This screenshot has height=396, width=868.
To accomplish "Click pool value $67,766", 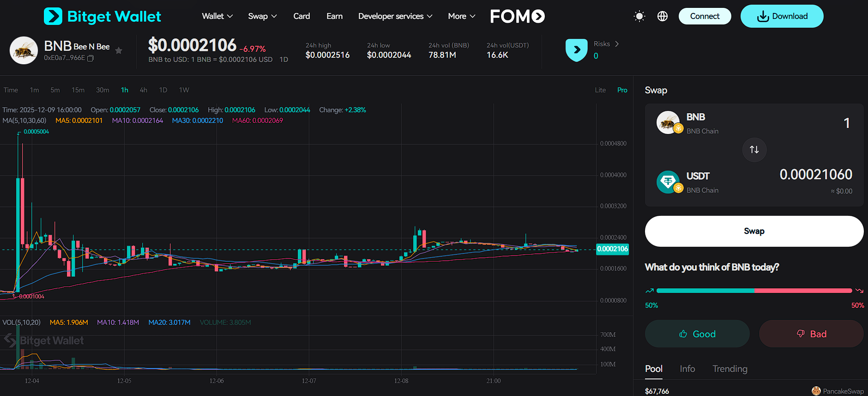I will click(657, 391).
